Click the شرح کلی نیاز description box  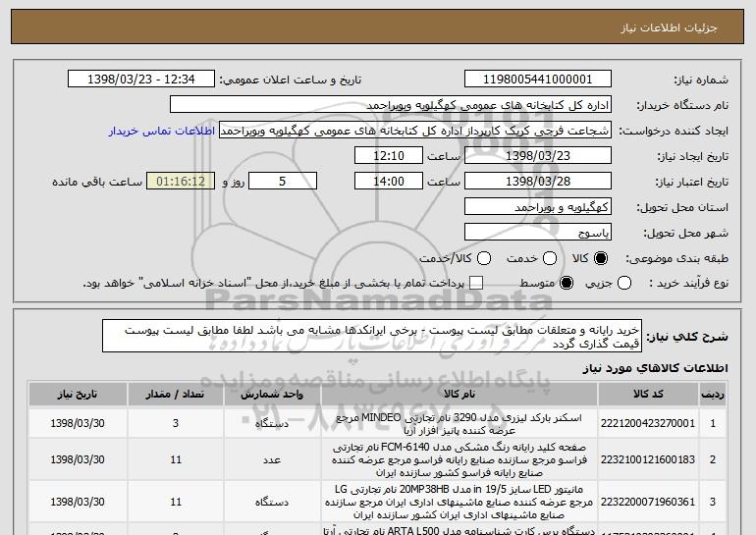372,336
